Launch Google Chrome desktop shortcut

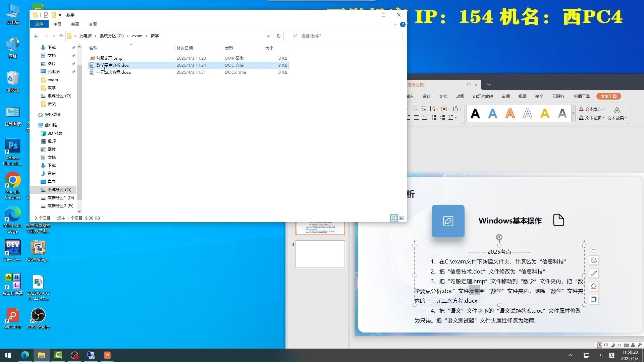pos(13,186)
